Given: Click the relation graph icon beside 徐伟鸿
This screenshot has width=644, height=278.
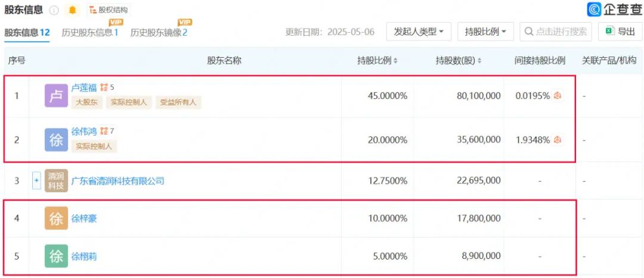Looking at the screenshot, I should 104,131.
